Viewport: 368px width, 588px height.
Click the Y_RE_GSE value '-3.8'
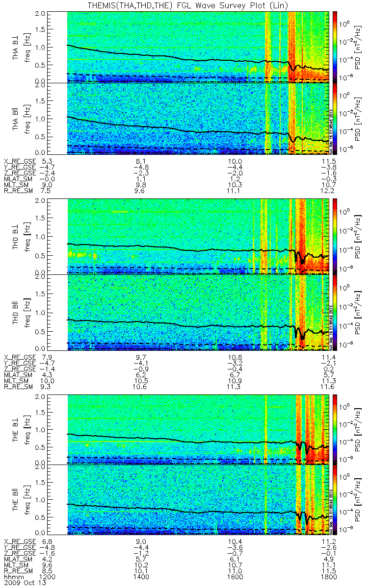tap(328, 167)
